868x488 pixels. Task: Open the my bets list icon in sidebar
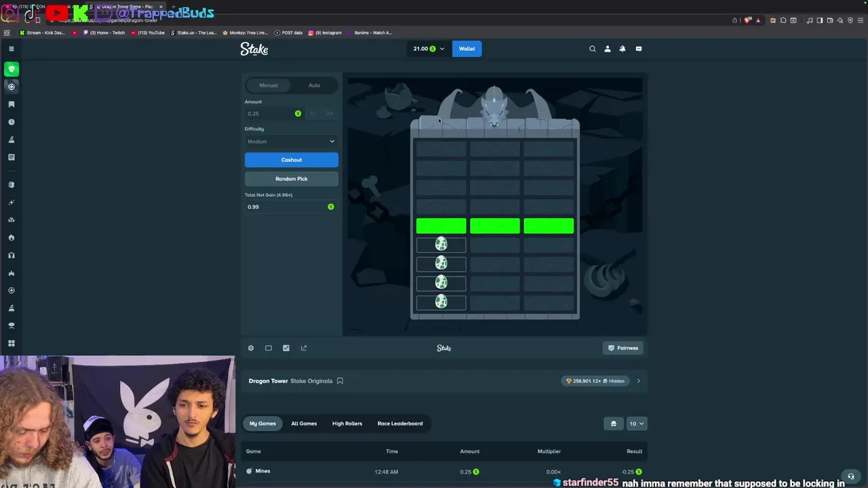(12, 157)
